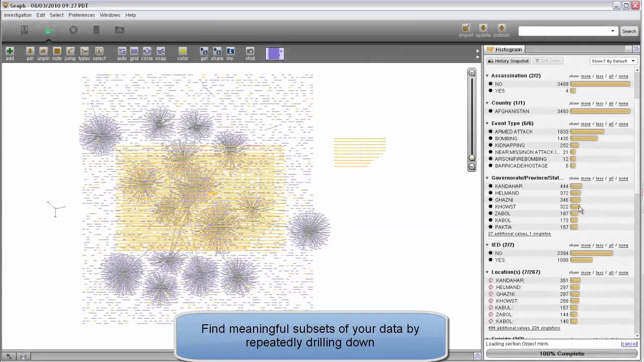Open the Investigation menu
Screen dimensions: 644x362
(18, 15)
